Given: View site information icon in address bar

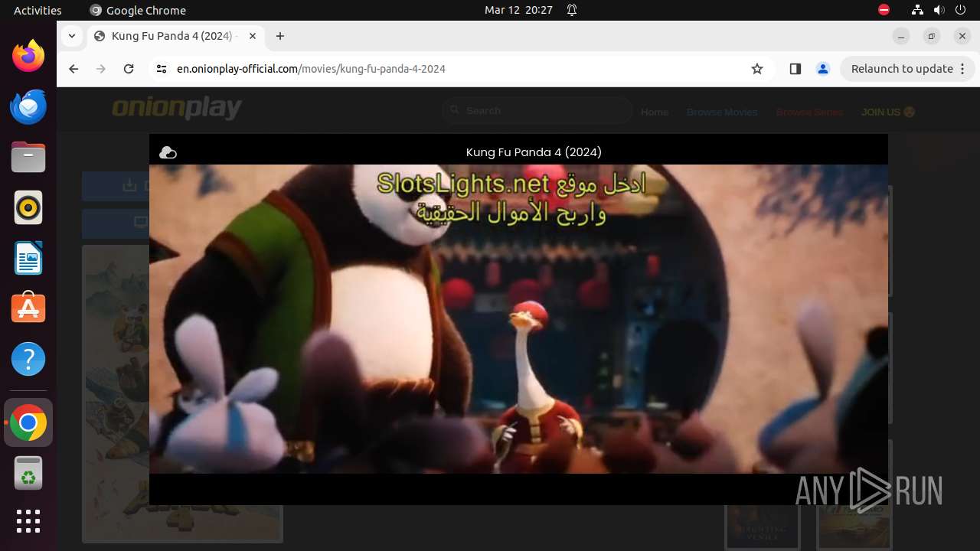Looking at the screenshot, I should (x=161, y=69).
